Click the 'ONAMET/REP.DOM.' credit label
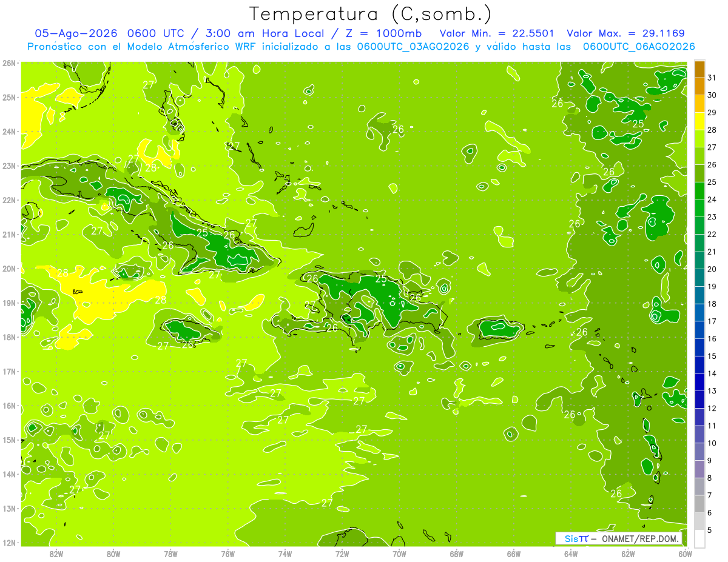The image size is (728, 562). tap(641, 538)
